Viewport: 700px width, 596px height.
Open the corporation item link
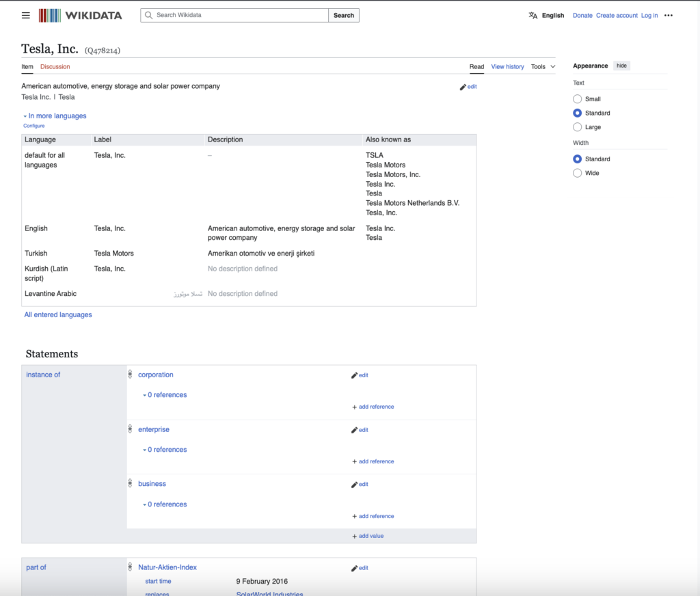pos(156,375)
